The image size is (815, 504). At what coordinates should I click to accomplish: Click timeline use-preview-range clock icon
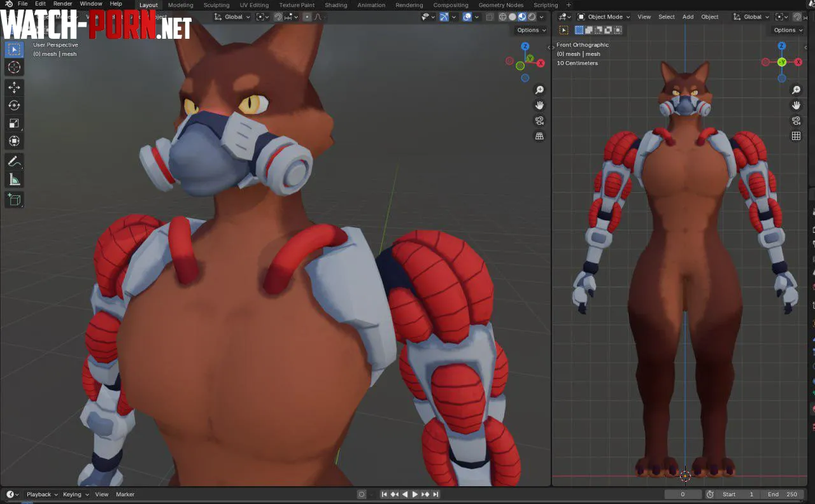[x=710, y=494]
